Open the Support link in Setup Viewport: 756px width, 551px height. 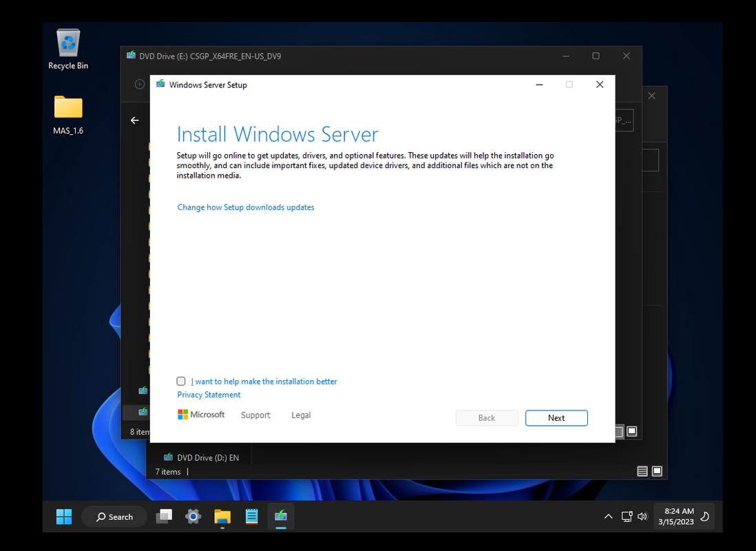point(255,415)
